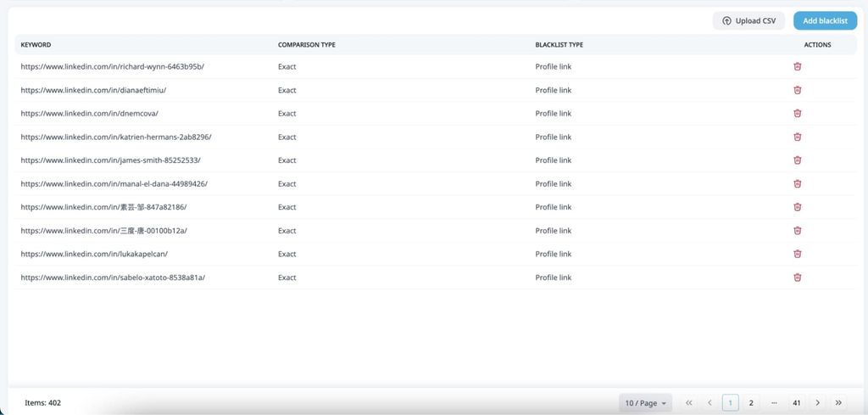This screenshot has width=868, height=415.
Task: Select page 1 in pagination
Action: click(x=731, y=403)
